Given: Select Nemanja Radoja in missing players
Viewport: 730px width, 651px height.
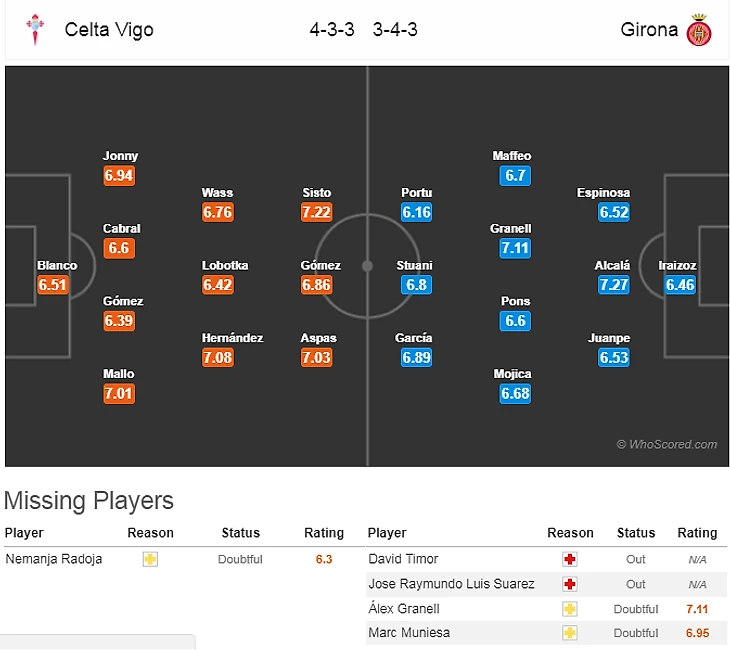Looking at the screenshot, I should pyautogui.click(x=54, y=559).
